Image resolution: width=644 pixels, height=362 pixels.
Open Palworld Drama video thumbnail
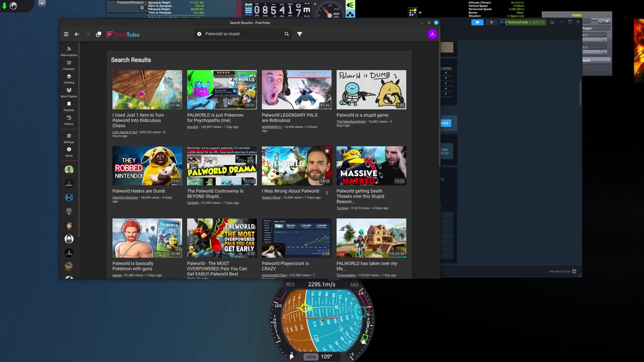click(222, 166)
